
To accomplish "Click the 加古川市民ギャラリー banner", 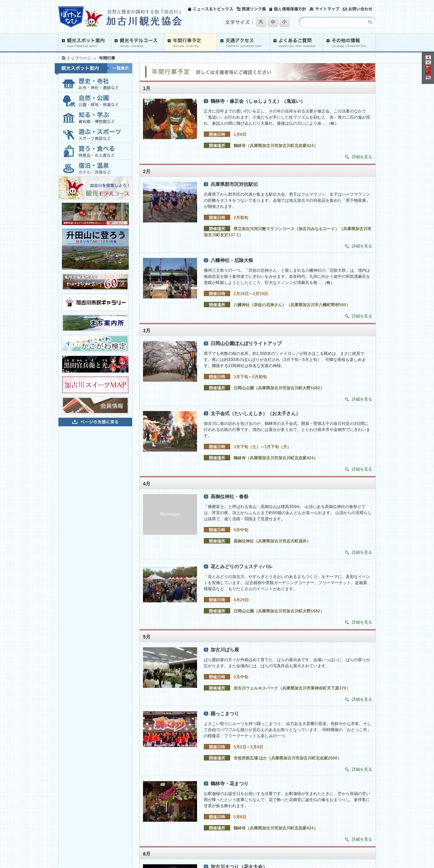I will point(95,303).
